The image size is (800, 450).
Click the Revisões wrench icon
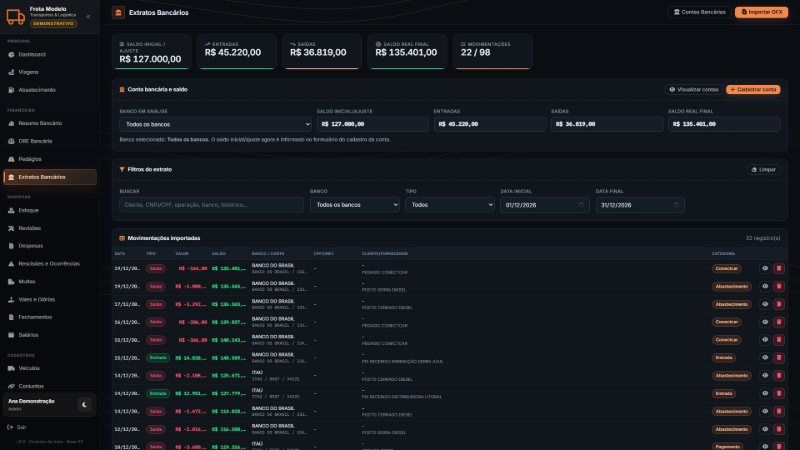click(x=11, y=228)
